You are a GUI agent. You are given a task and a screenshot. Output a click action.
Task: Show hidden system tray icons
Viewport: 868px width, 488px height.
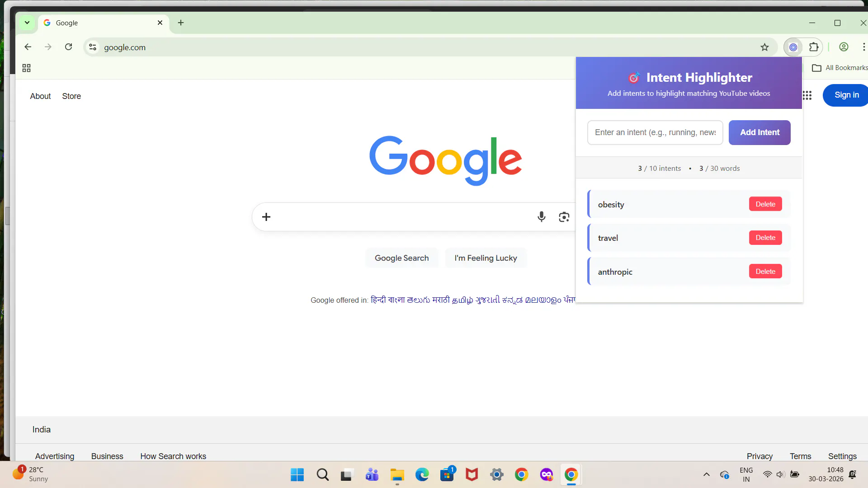click(x=707, y=474)
